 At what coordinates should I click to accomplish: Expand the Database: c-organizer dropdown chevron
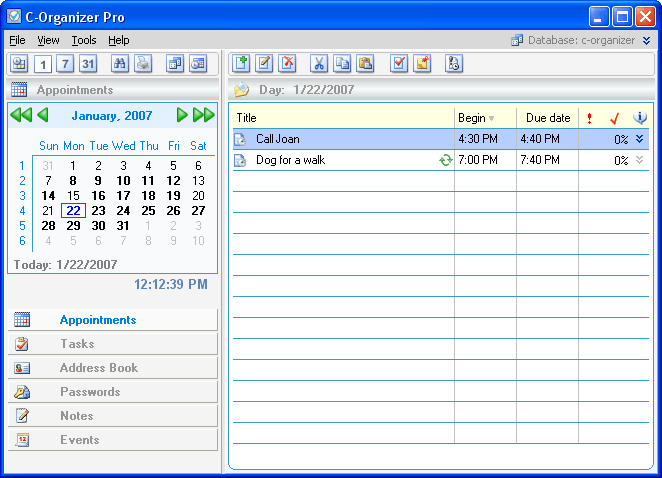tap(646, 40)
